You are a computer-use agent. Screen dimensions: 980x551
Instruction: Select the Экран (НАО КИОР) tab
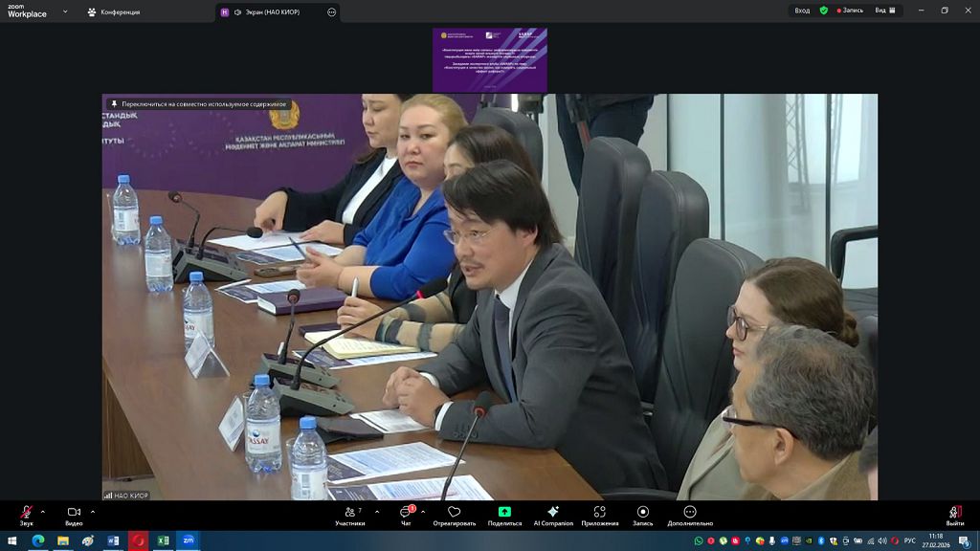[x=268, y=11]
